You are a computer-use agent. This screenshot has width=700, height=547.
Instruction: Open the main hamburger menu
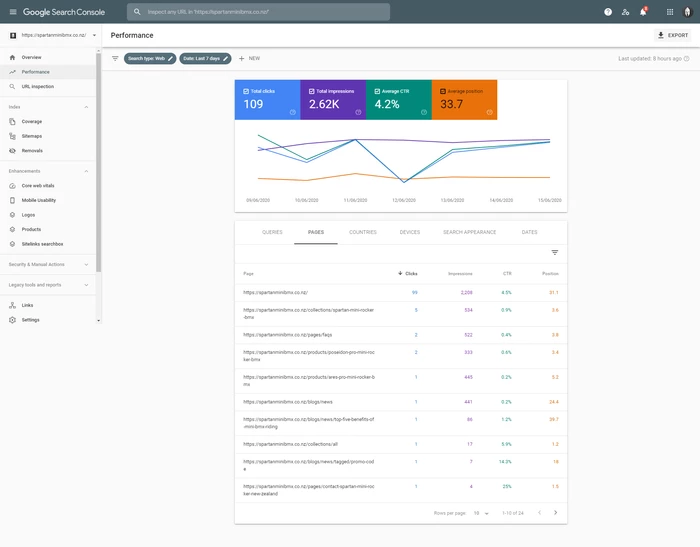click(x=13, y=12)
